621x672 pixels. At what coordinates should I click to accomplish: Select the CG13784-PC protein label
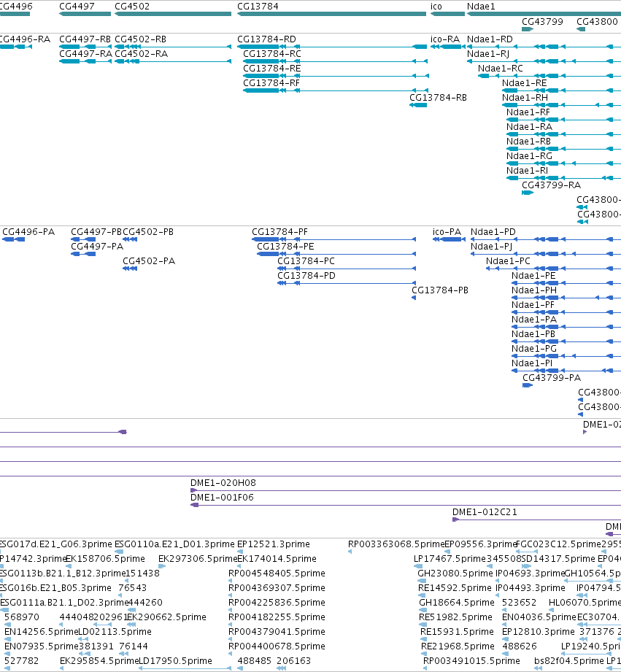pyautogui.click(x=306, y=261)
